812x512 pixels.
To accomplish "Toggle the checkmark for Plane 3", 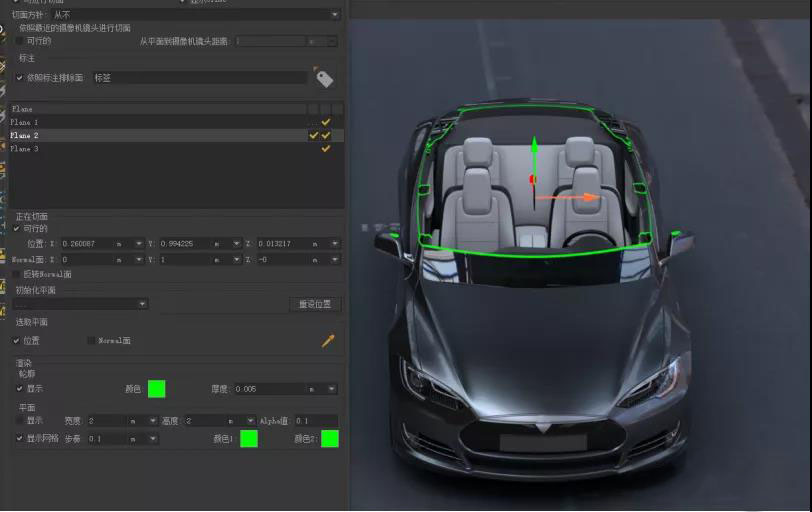I will [326, 148].
